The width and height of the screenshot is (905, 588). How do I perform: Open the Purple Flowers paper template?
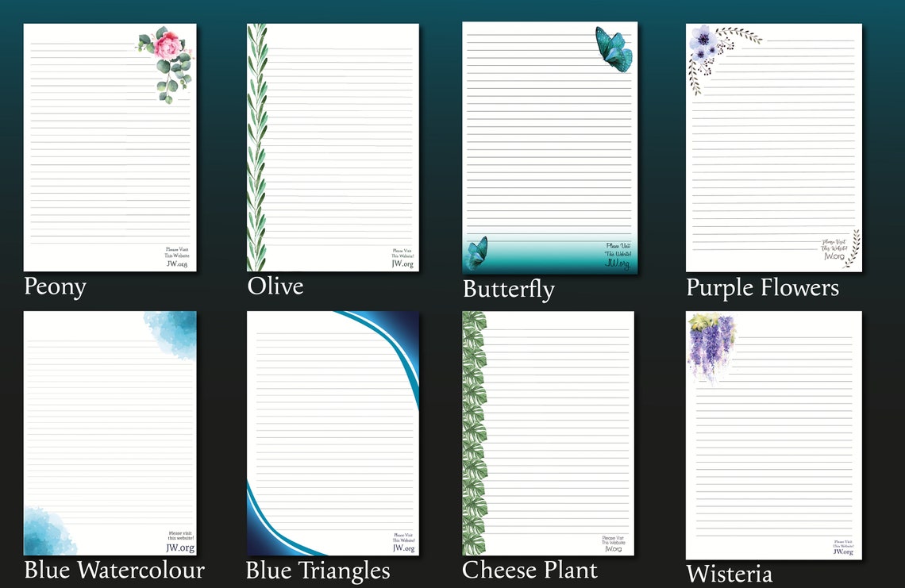click(x=773, y=147)
